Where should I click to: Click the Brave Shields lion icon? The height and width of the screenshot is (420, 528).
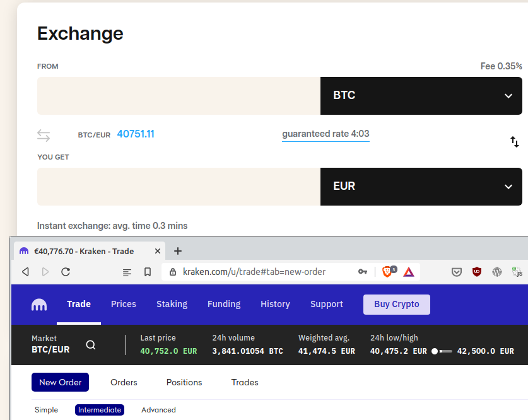tap(387, 272)
